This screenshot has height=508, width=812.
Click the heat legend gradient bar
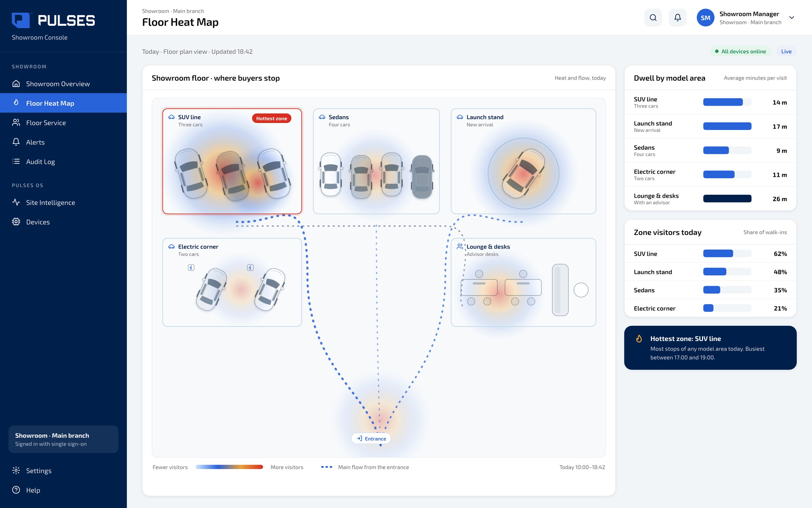(229, 467)
